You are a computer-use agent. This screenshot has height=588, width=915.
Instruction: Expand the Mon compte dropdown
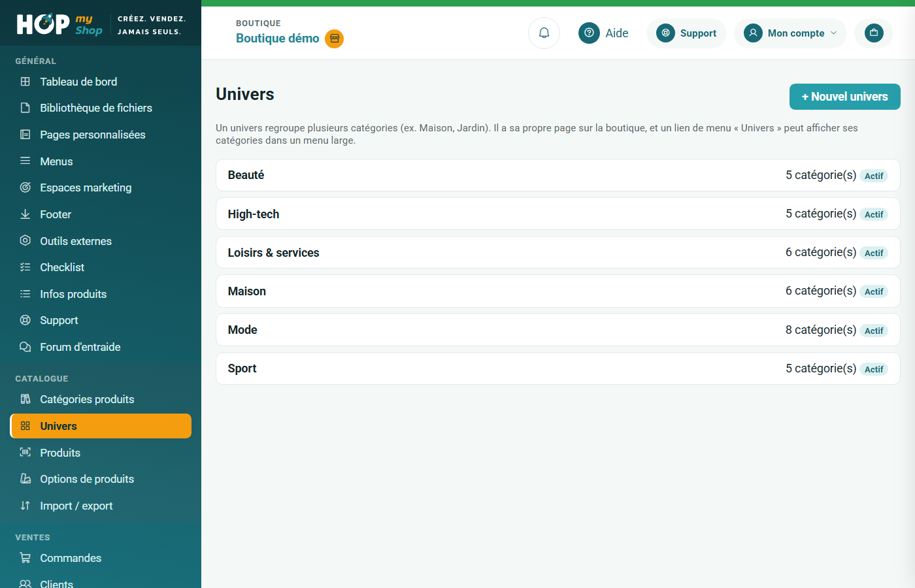point(790,33)
